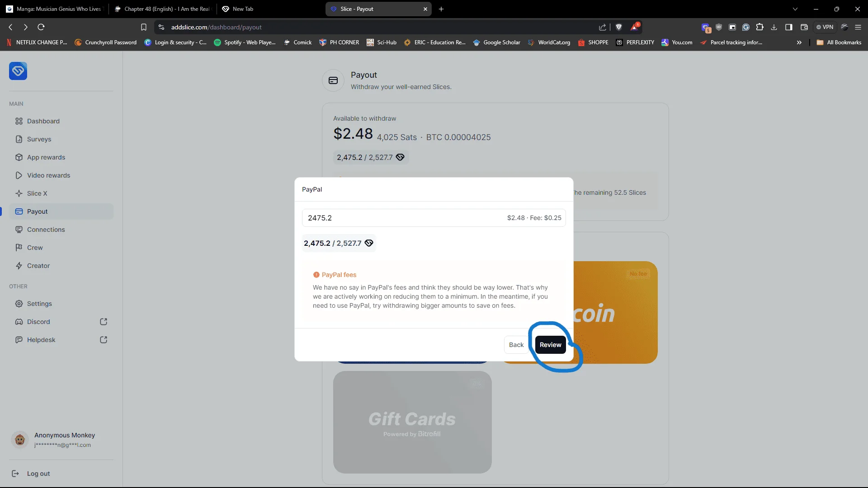Open Video rewards section
Screen dimensions: 868x488
coord(61,175)
